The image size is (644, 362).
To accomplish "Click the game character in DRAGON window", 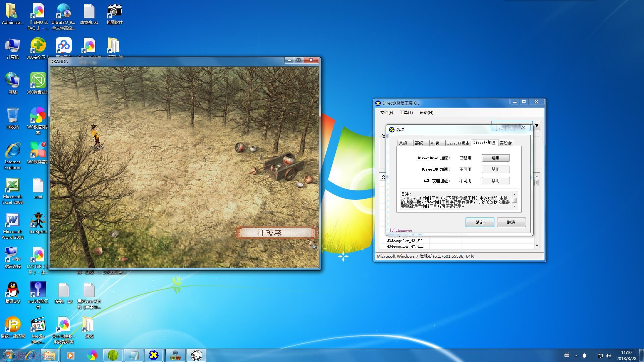I will pyautogui.click(x=96, y=137).
